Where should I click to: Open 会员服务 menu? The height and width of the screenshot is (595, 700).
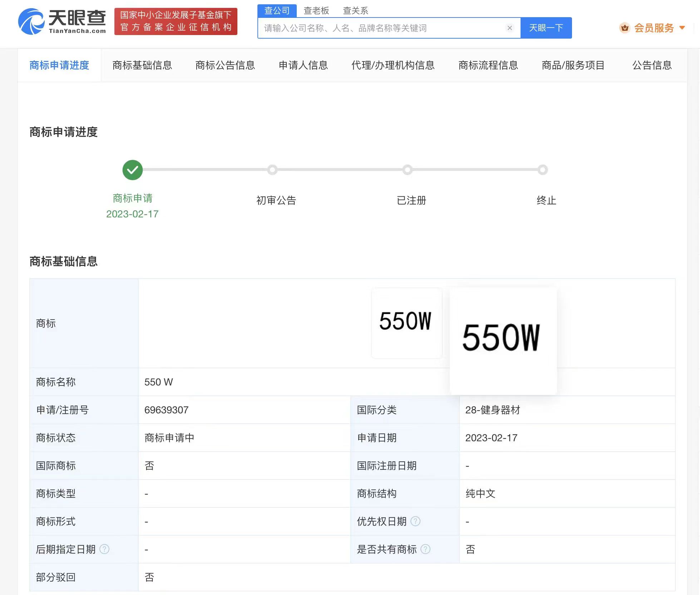click(654, 28)
